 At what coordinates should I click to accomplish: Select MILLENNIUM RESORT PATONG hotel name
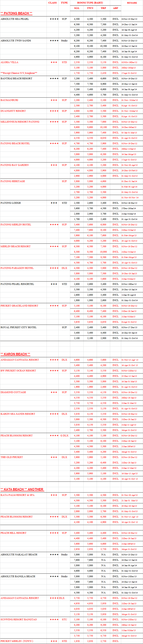[20, 122]
